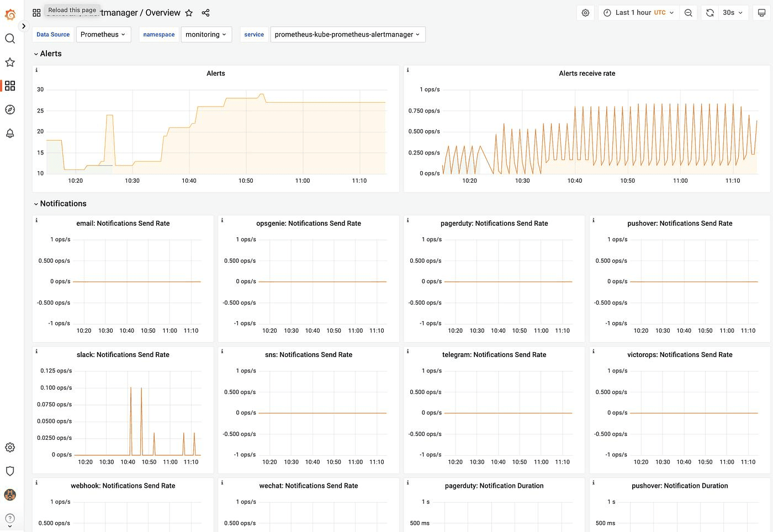Mark dashboard as favorite with star
Image resolution: width=773 pixels, height=532 pixels.
189,13
